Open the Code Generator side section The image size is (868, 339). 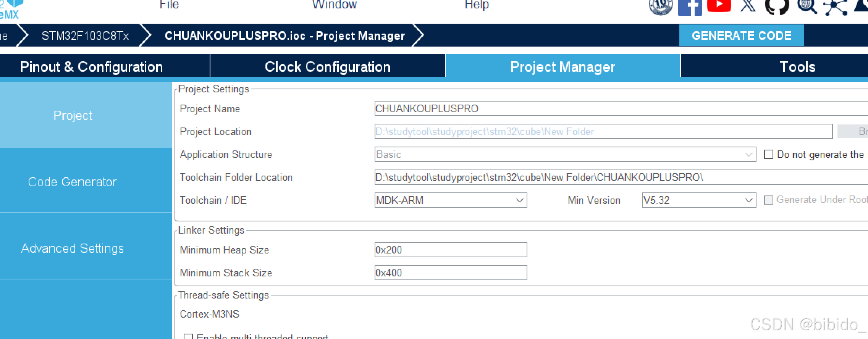tap(86, 181)
